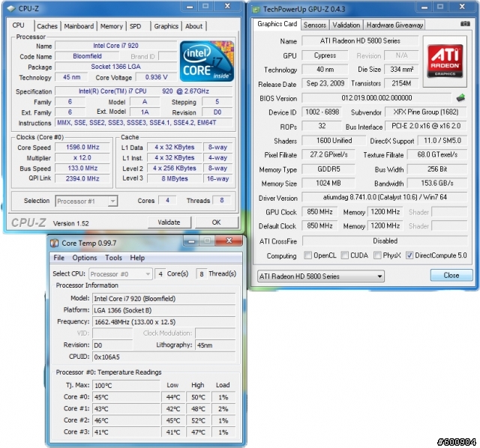Click the Core Voltage value 0.936 V
This screenshot has height=448, width=480.
click(x=157, y=77)
